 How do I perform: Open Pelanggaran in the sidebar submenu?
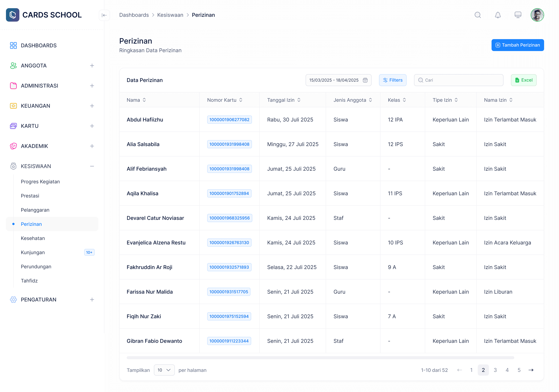point(35,210)
